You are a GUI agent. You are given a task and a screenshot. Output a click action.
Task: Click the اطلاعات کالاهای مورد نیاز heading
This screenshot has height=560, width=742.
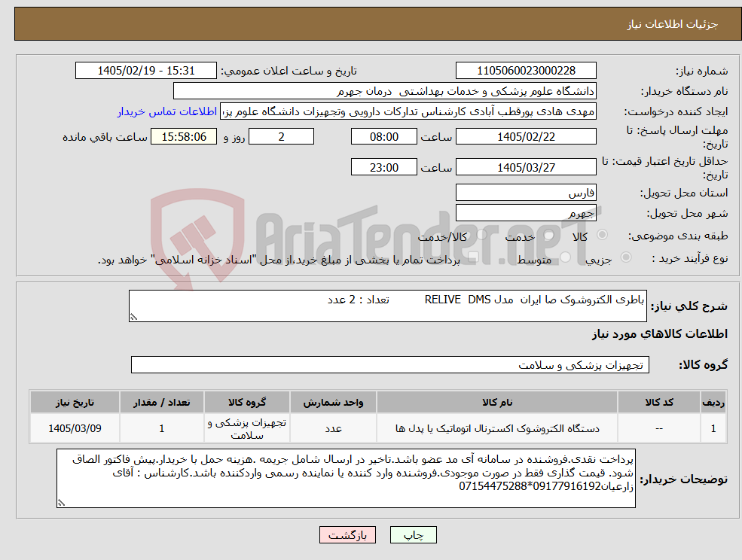(x=660, y=334)
